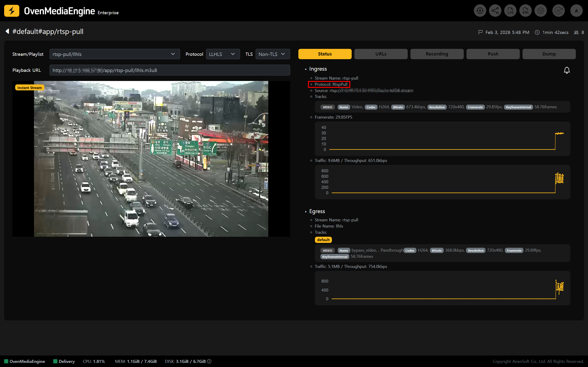This screenshot has width=588, height=367.
Task: Open settings with the gear icon
Action: pos(541,11)
